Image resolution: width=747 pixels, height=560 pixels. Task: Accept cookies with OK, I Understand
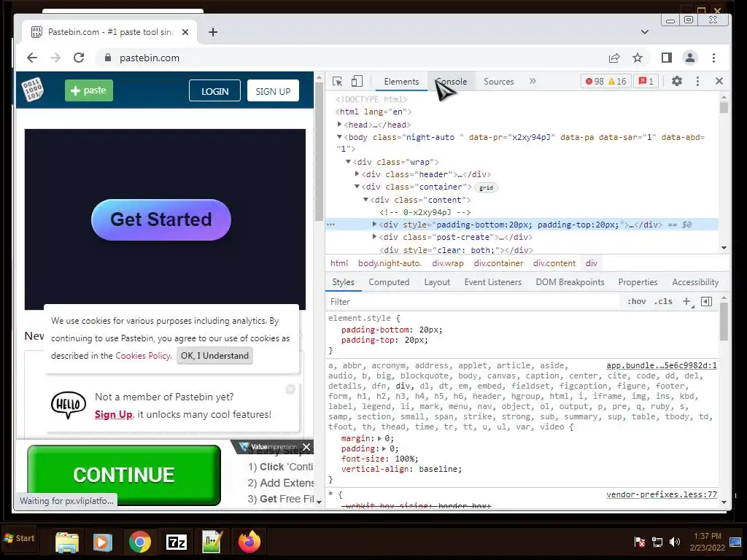pos(214,355)
